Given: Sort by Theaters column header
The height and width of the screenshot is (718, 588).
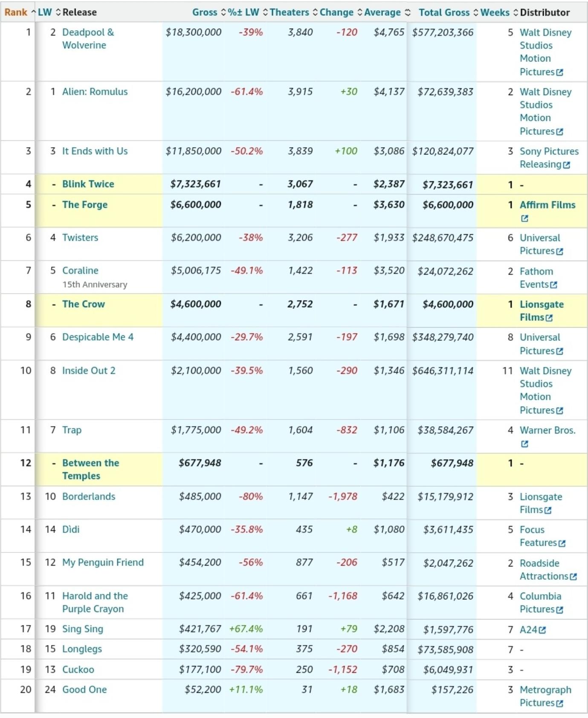Looking at the screenshot, I should pyautogui.click(x=293, y=12).
